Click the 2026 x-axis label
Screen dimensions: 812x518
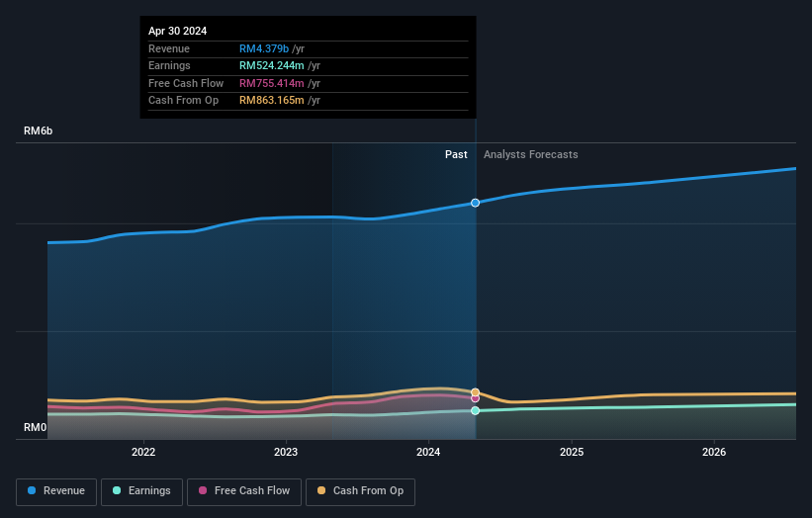[x=714, y=452]
